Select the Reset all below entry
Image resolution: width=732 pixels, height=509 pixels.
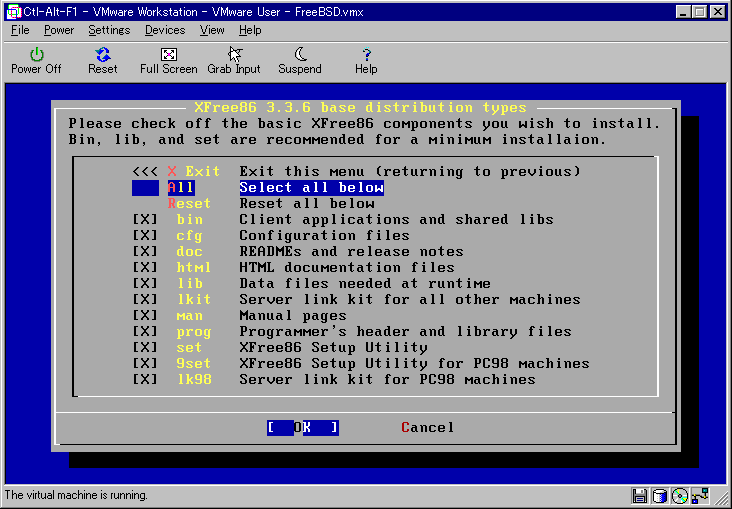[271, 204]
